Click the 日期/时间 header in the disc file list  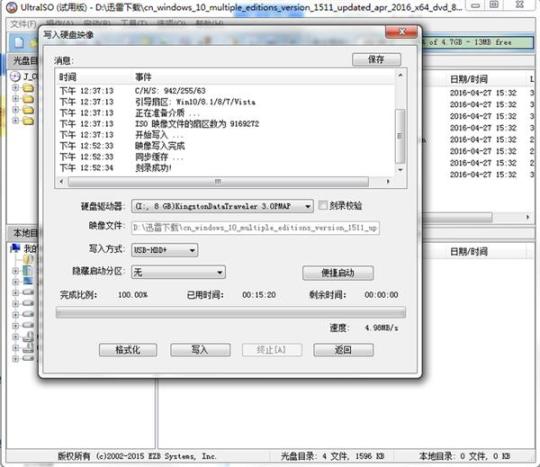tap(469, 79)
